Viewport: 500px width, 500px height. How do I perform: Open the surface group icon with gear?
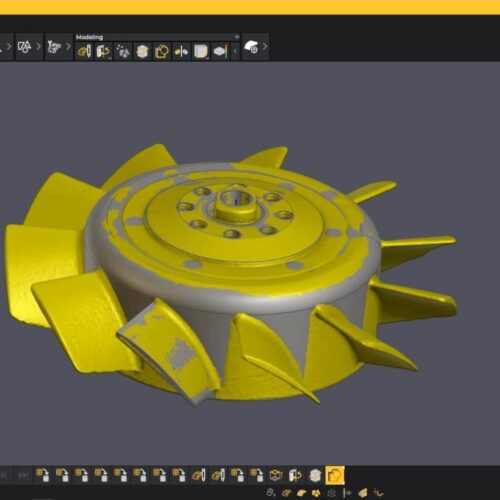click(251, 47)
